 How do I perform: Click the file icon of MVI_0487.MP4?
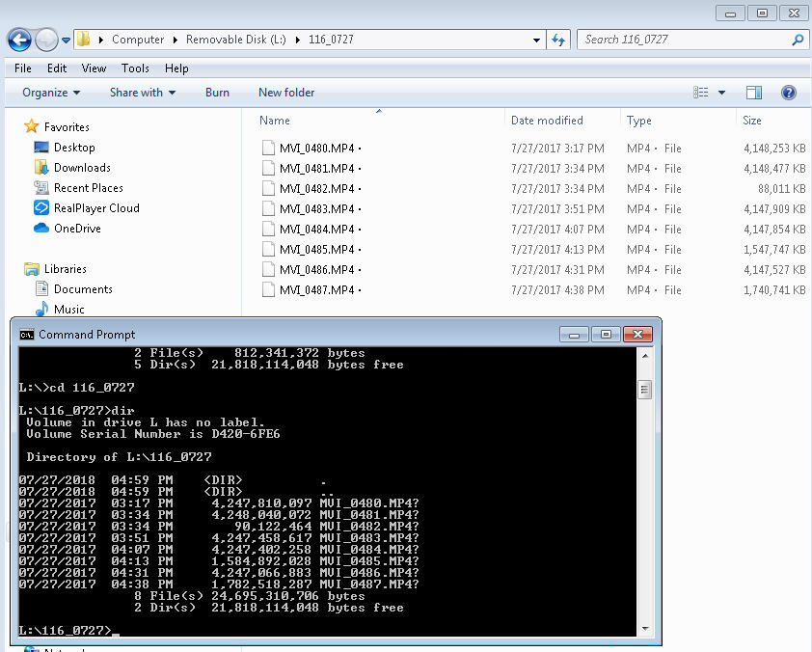[x=268, y=289]
